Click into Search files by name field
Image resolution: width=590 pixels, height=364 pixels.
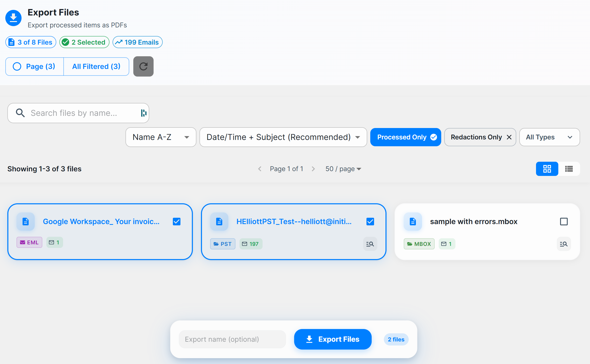tap(78, 113)
